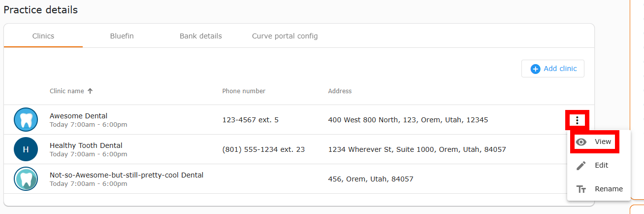Click the Awesome Dental address cell
Image resolution: width=644 pixels, height=214 pixels.
click(x=408, y=120)
